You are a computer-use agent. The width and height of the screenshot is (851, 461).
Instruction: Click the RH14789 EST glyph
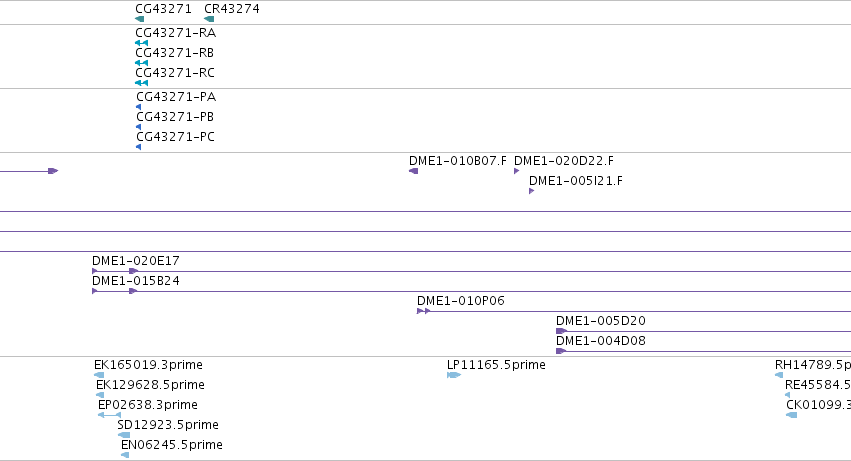779,375
